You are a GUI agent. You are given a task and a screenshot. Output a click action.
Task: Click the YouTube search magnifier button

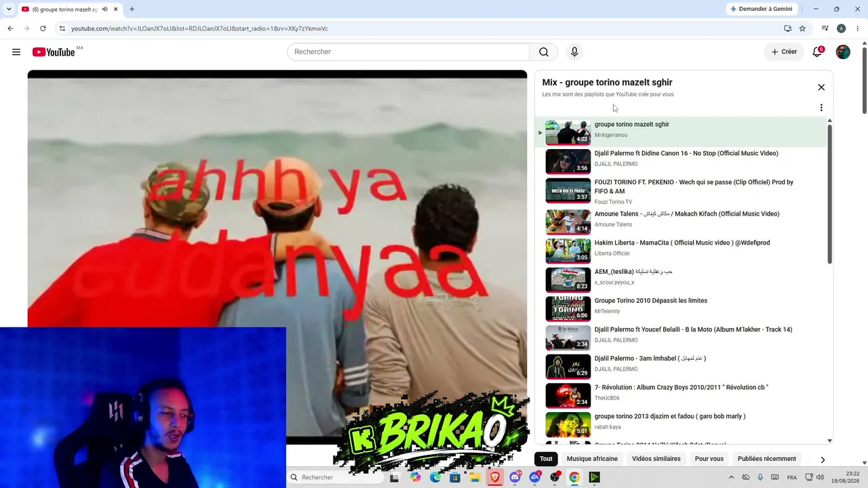544,52
